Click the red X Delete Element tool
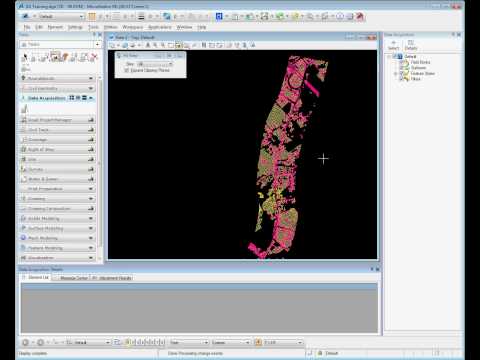Image resolution: width=480 pixels, height=360 pixels. point(94,57)
